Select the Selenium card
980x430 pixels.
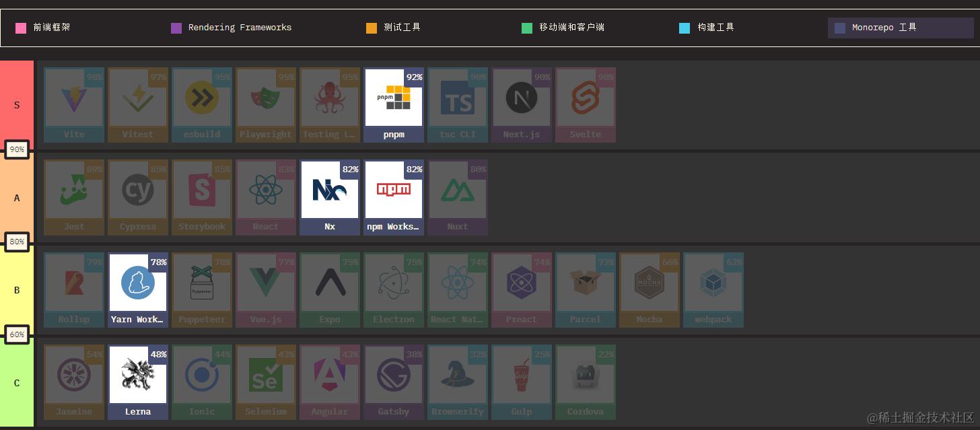click(266, 382)
